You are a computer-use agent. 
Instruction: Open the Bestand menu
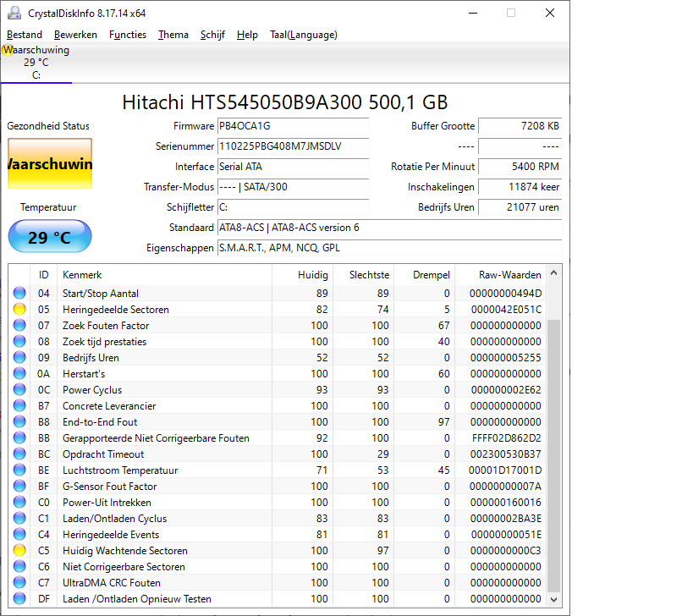click(25, 35)
